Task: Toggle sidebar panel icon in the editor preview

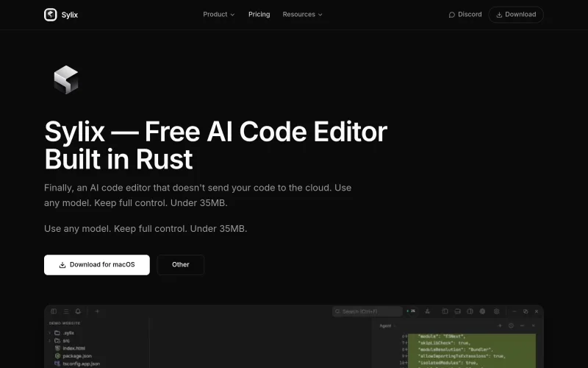Action: tap(54, 311)
